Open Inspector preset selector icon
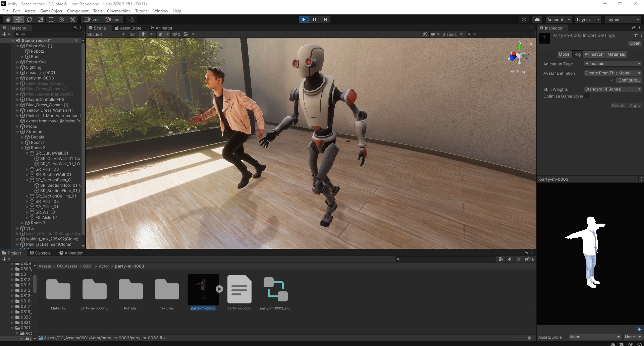 [636, 35]
